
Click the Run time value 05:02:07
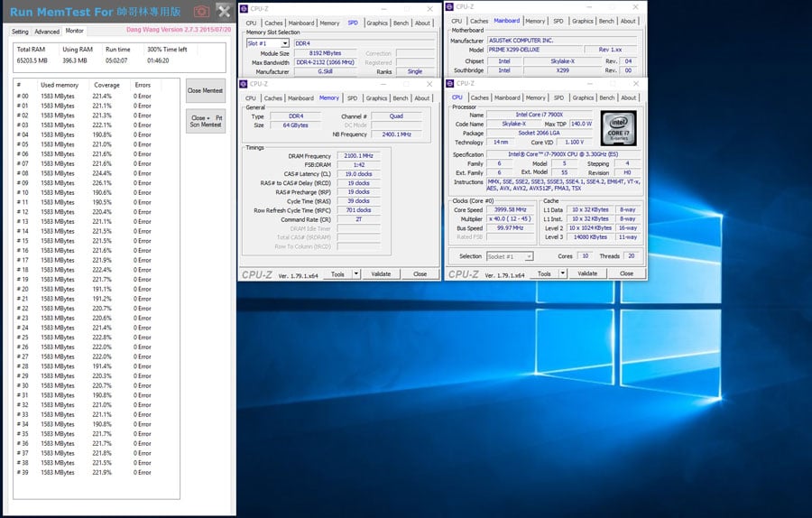pos(116,60)
